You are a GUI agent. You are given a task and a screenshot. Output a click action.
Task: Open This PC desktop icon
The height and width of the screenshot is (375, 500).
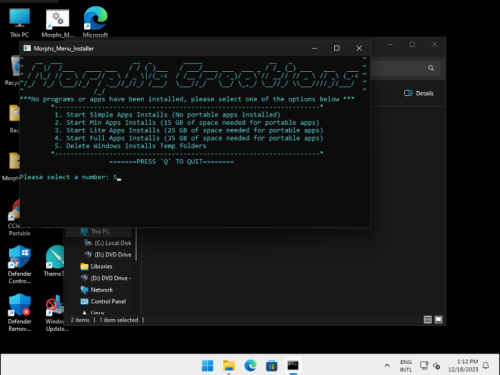click(19, 22)
